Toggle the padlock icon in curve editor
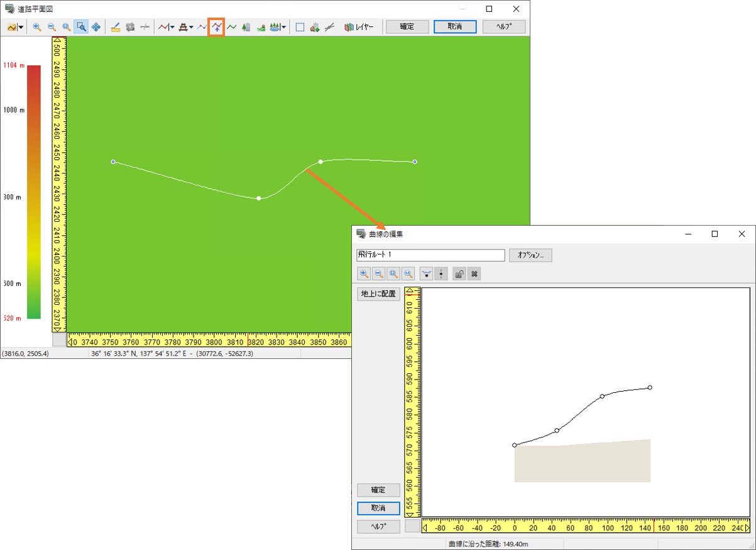756x550 pixels. pos(459,274)
